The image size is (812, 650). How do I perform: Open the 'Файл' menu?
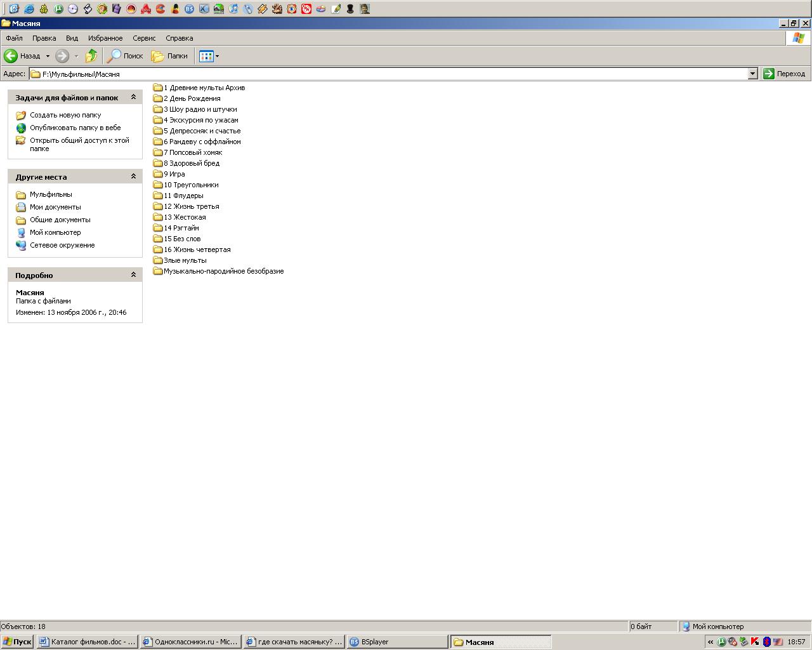(x=14, y=38)
